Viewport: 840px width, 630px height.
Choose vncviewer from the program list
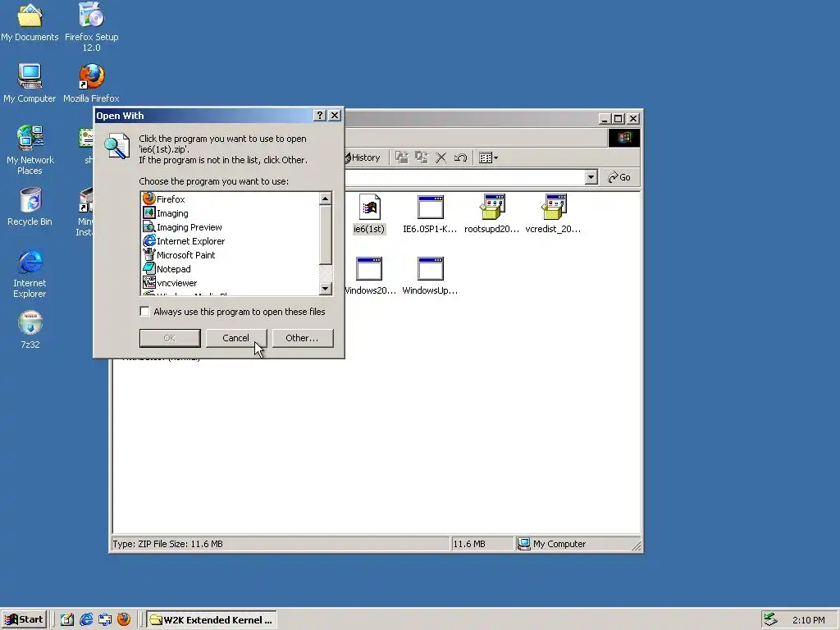click(x=170, y=283)
